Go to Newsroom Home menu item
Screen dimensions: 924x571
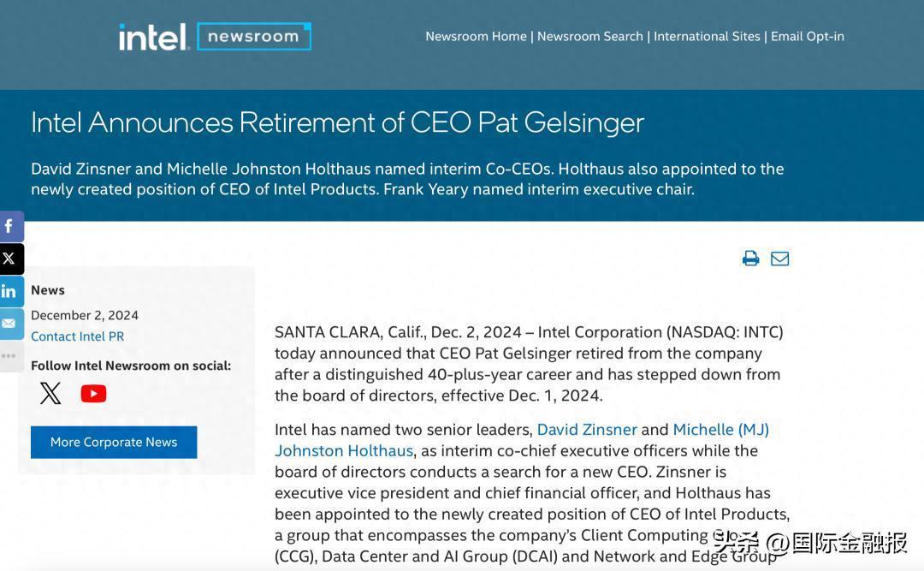coord(477,37)
